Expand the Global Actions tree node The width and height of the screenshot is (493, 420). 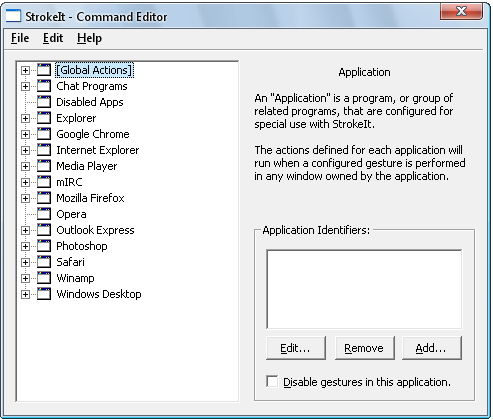[x=25, y=70]
